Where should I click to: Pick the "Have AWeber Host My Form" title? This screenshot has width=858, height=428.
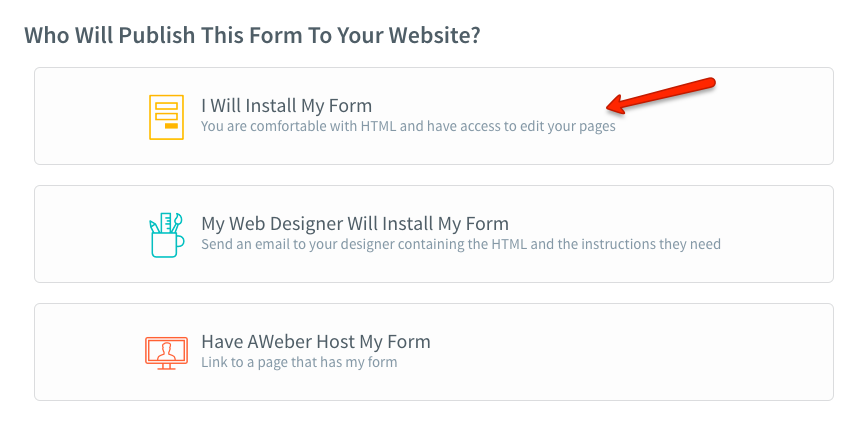pyautogui.click(x=315, y=342)
